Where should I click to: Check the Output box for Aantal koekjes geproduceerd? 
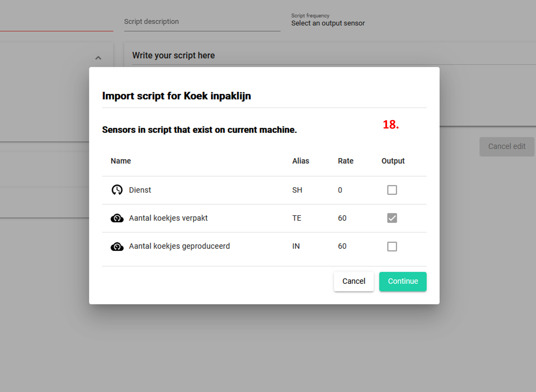392,246
